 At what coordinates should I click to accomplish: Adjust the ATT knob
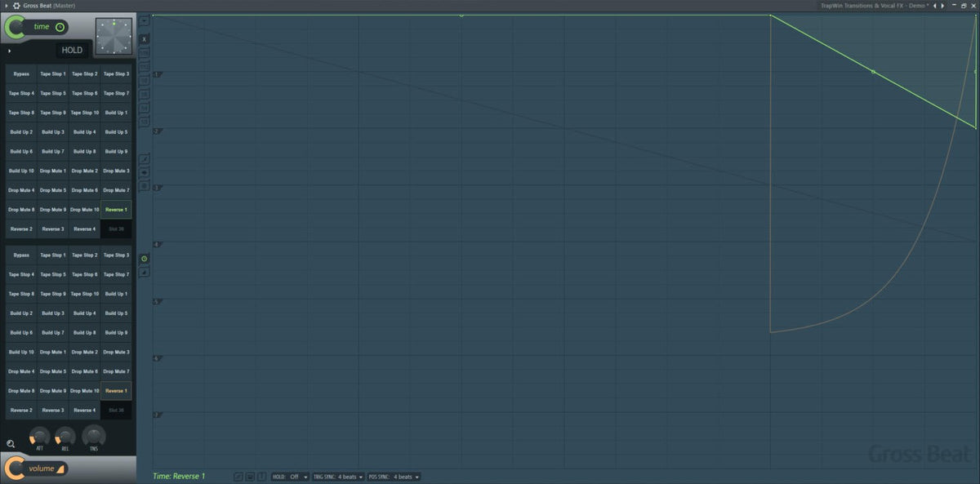(39, 436)
